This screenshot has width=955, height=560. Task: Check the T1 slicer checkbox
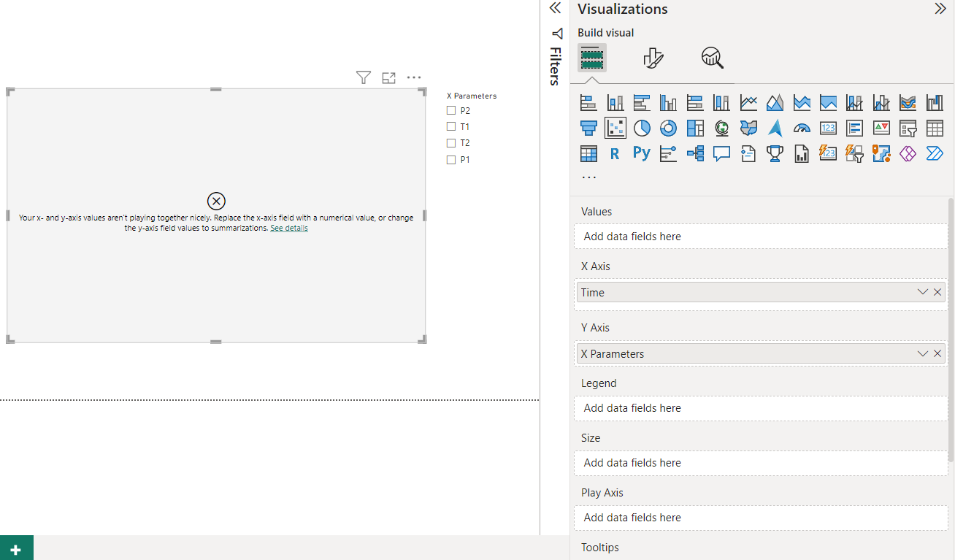451,126
